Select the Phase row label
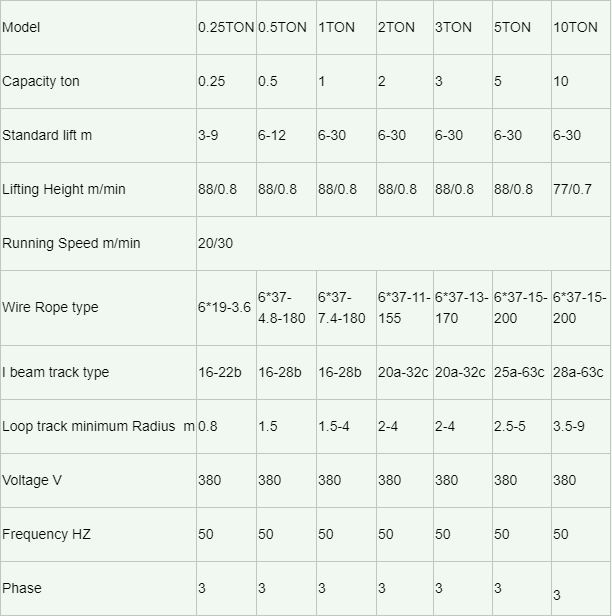 (x=22, y=588)
